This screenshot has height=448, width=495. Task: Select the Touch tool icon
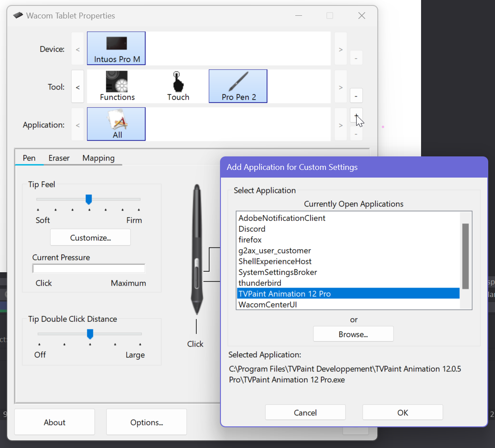[x=178, y=86]
